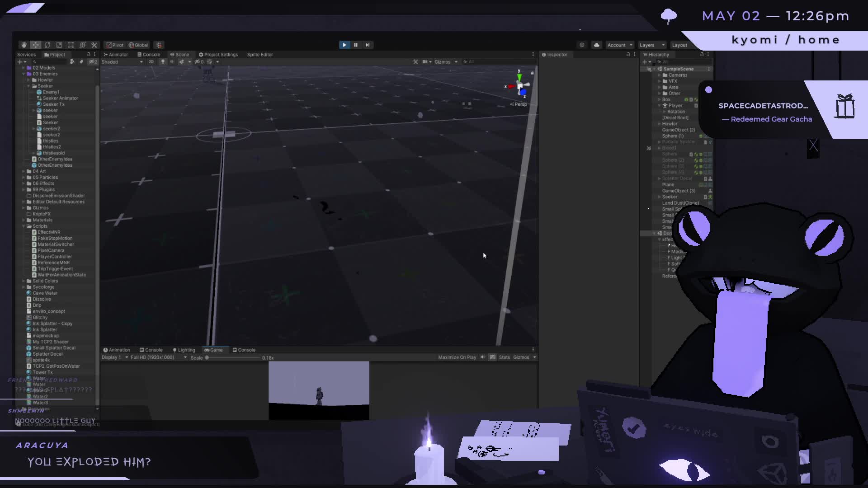Toggle 2D mode in Scene view

[x=151, y=61]
